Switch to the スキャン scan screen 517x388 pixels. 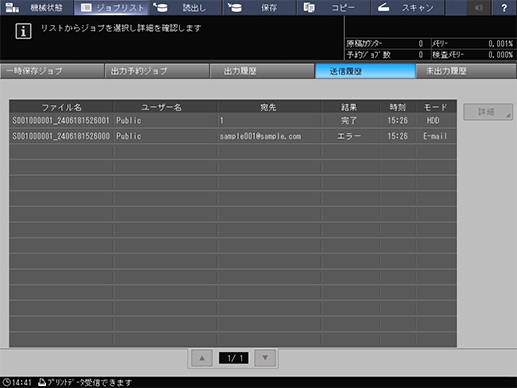408,7
